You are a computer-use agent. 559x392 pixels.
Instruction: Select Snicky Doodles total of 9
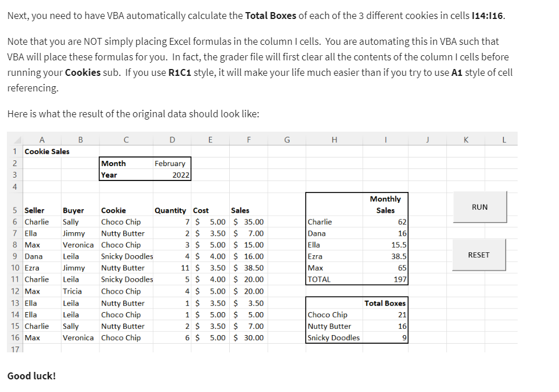coord(402,337)
